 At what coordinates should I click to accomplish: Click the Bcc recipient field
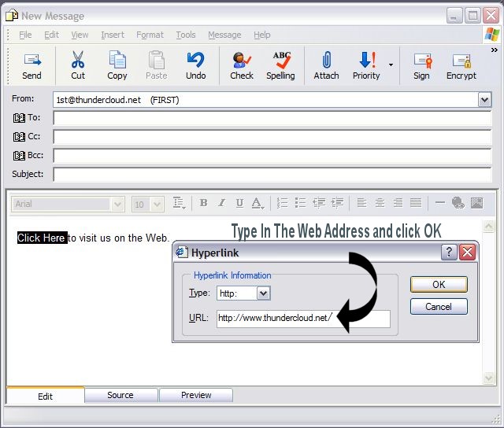click(x=272, y=156)
